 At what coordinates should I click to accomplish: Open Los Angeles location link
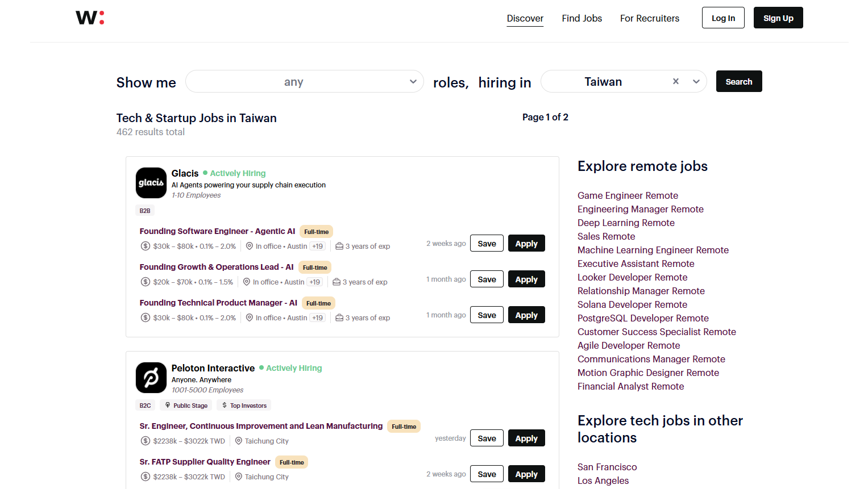(x=603, y=480)
